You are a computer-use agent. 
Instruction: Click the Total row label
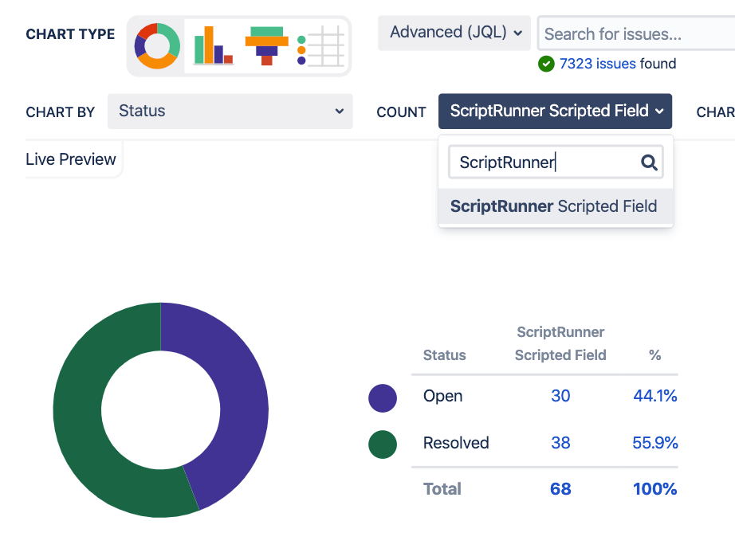[x=442, y=489]
